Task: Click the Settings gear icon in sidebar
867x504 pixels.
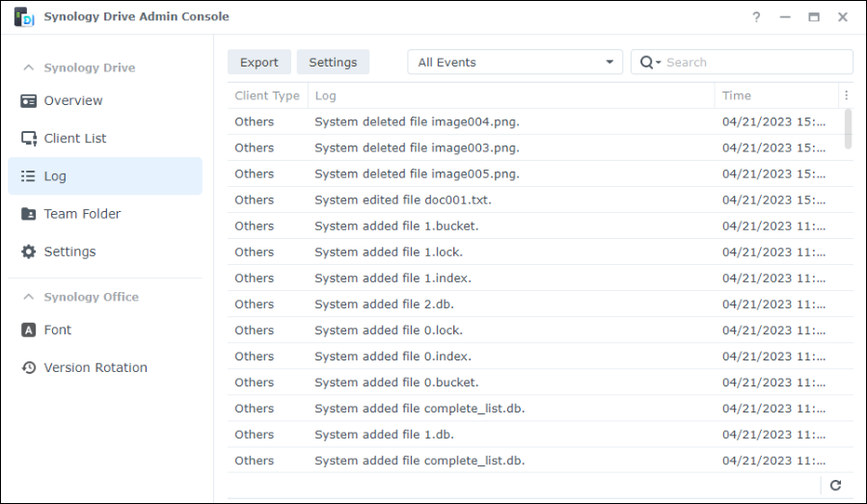Action: tap(28, 252)
